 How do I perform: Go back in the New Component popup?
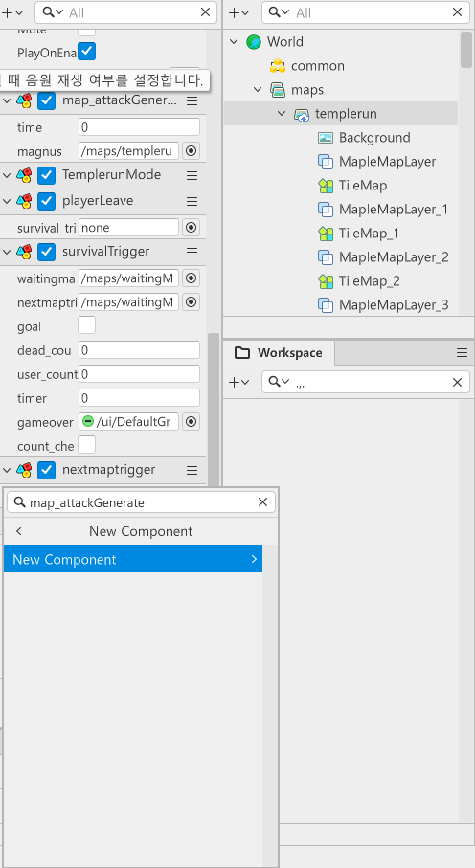pyautogui.click(x=19, y=531)
